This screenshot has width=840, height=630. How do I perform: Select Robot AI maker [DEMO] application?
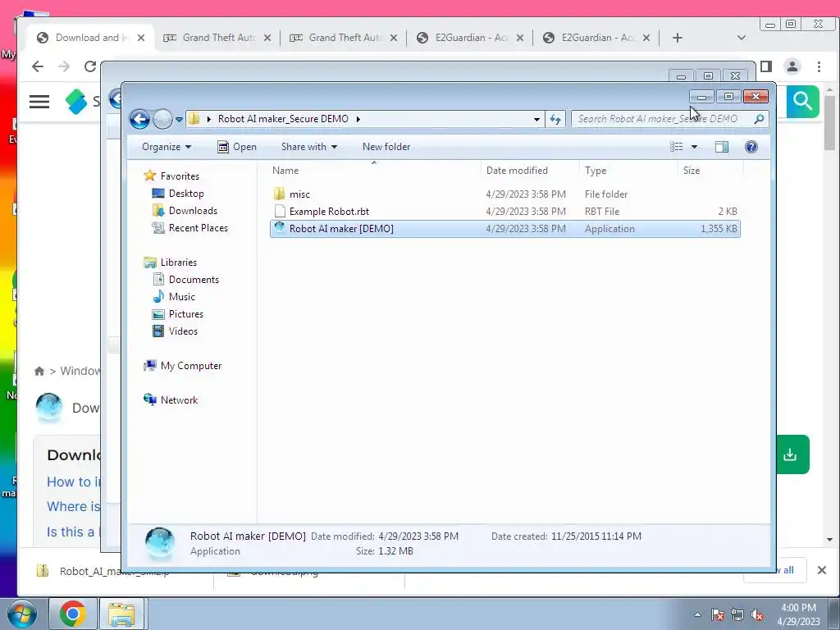(505, 229)
